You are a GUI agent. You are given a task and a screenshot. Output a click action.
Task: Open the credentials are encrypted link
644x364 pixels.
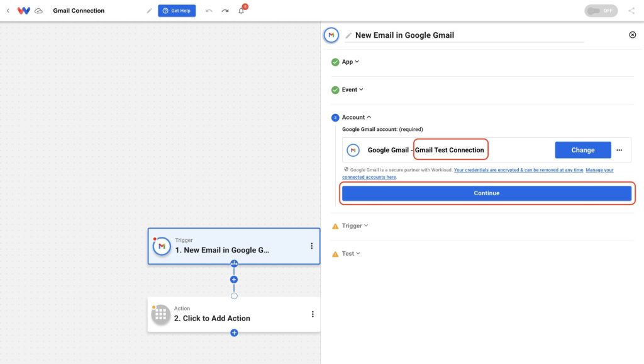518,170
